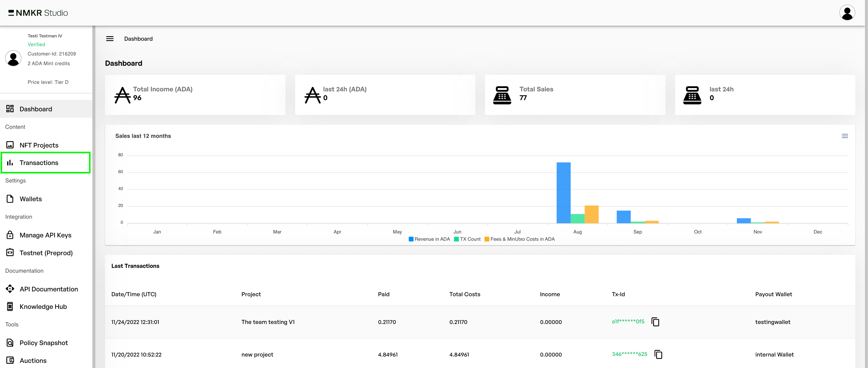Toggle Revenue in ADA legend series
Screen dimensions: 868x368
[429, 239]
